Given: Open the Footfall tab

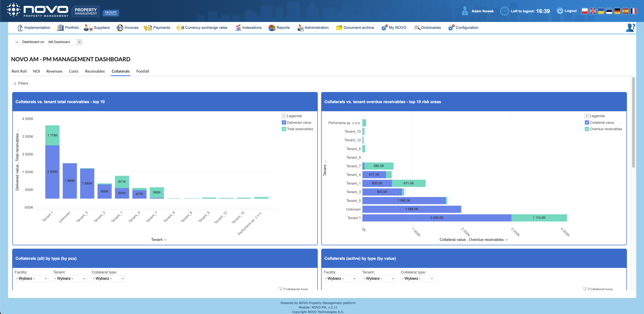Looking at the screenshot, I should [143, 71].
